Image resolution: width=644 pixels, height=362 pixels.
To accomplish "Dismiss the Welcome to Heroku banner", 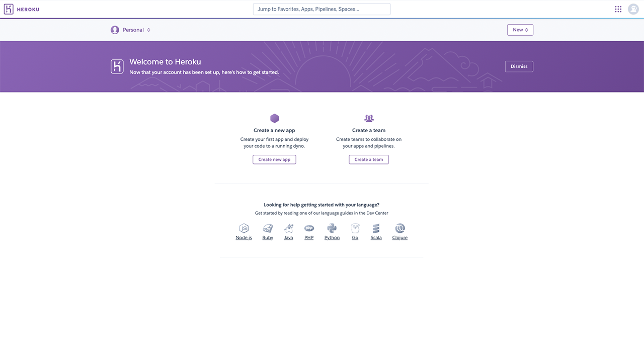I will click(x=519, y=66).
